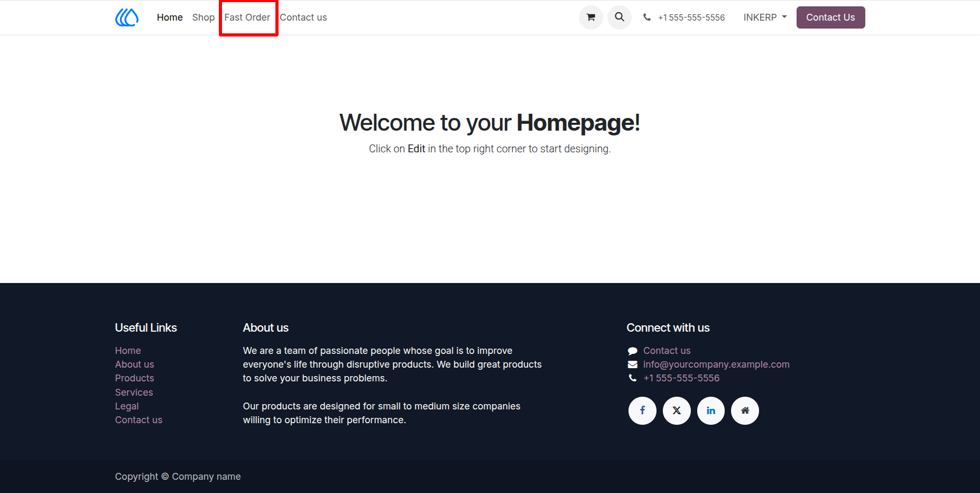Image resolution: width=980 pixels, height=493 pixels.
Task: Click the Connect with us heading
Action: coord(668,328)
